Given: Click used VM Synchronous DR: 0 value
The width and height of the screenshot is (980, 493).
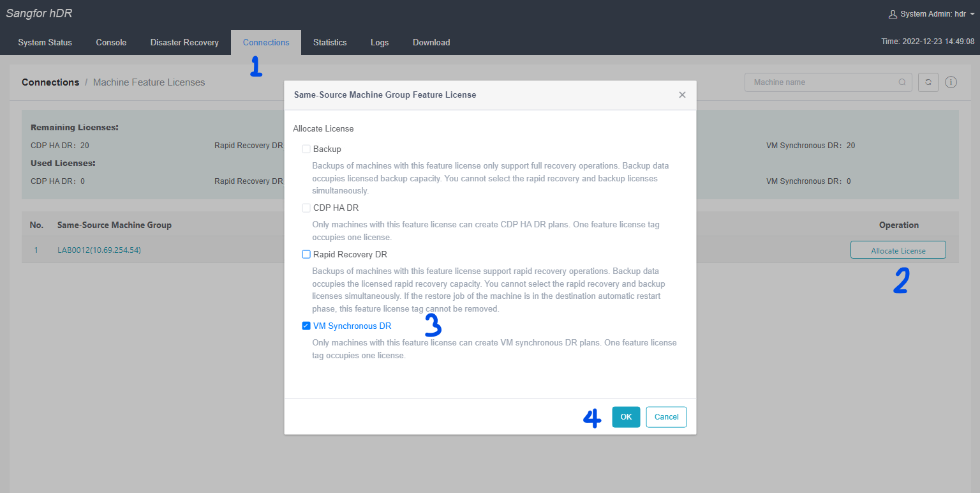Looking at the screenshot, I should pyautogui.click(x=808, y=181).
